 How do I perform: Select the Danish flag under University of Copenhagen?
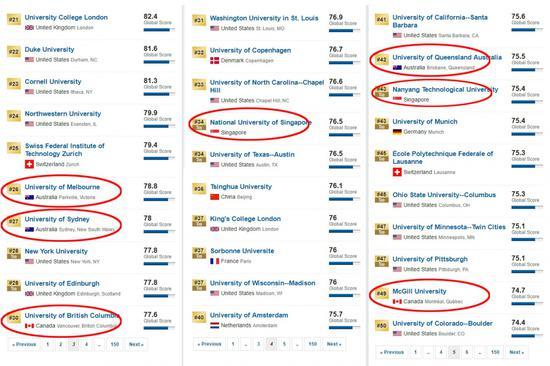coord(214,60)
